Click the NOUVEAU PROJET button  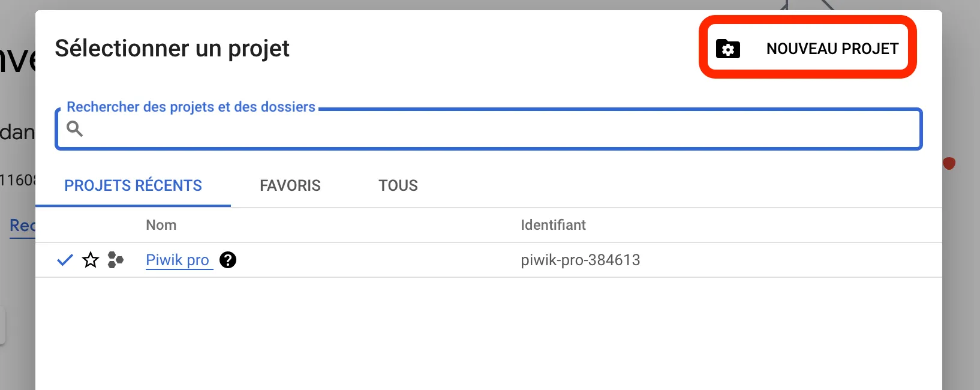808,48
